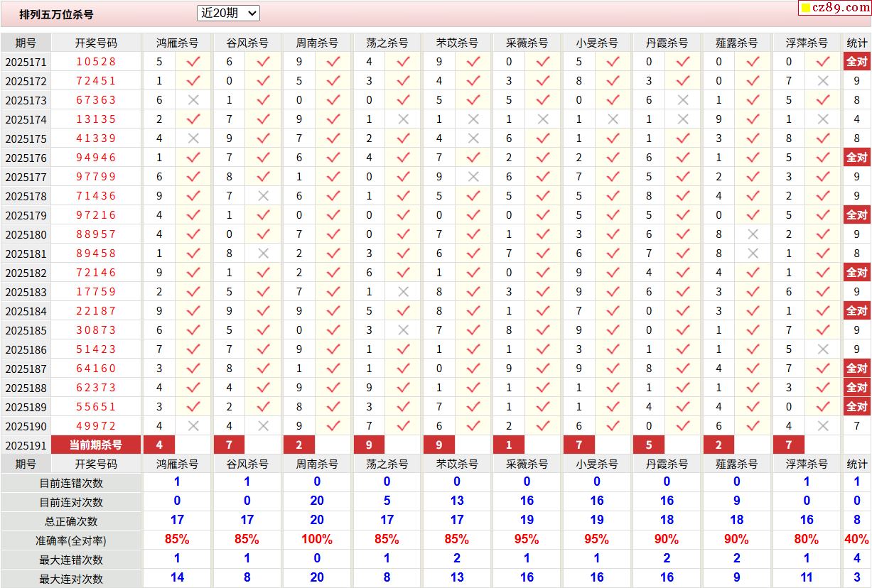Click the 目前连对次数 row label

coord(71,502)
